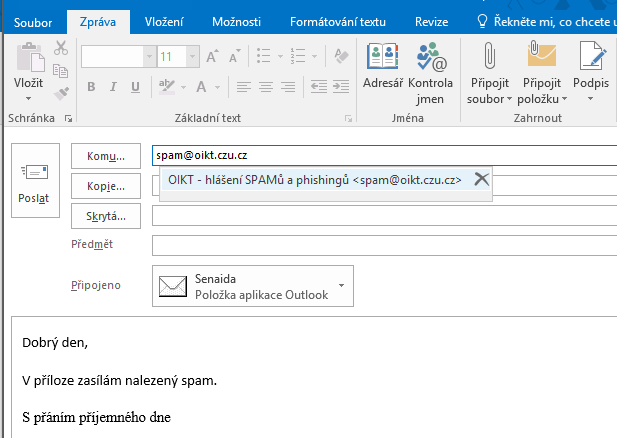617x438 pixels.
Task: Click the Kopie... button
Action: (x=106, y=186)
